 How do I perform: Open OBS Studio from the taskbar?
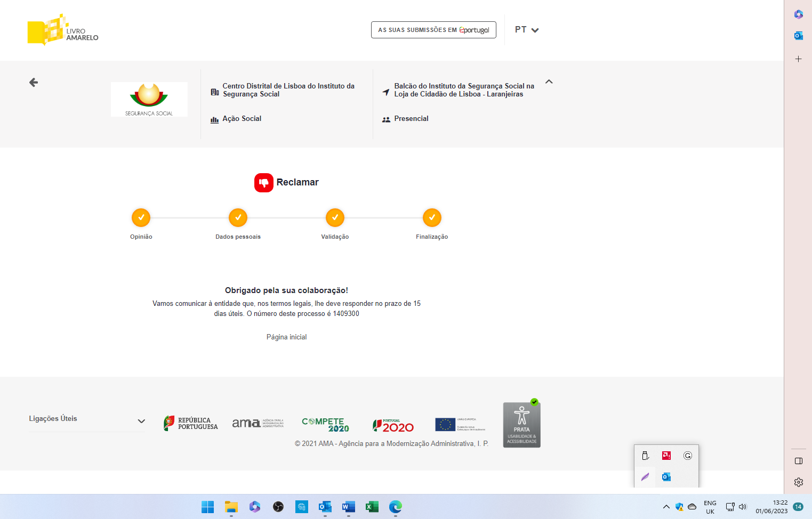pyautogui.click(x=278, y=507)
